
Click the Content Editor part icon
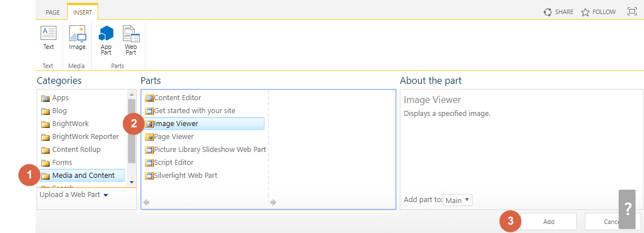(149, 98)
